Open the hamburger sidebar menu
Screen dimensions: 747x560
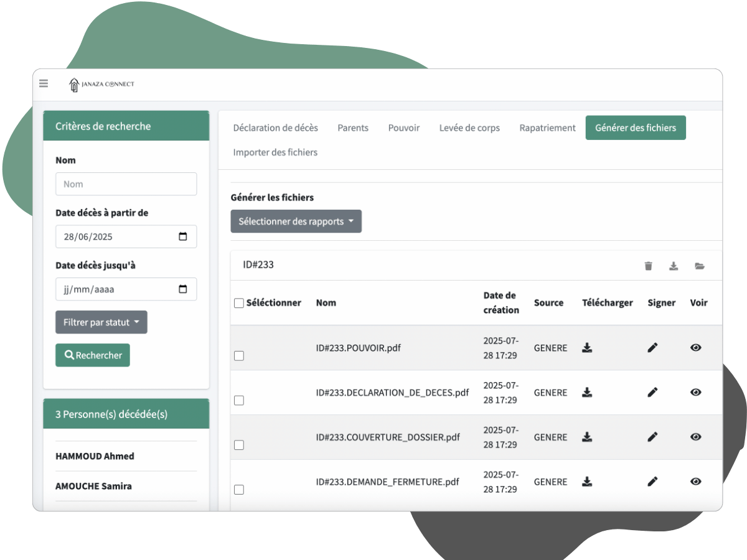tap(44, 83)
